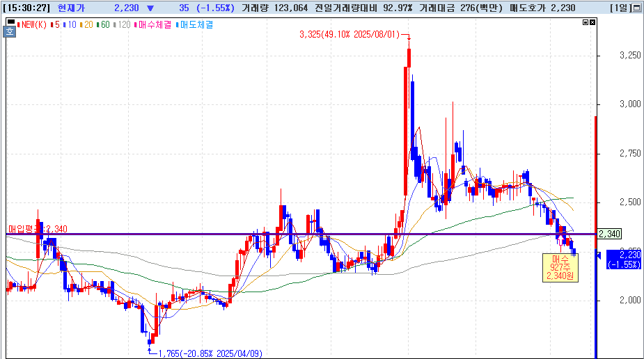Click the 3,250 price axis label
Viewport: 644px width, 359px height.
pos(630,56)
